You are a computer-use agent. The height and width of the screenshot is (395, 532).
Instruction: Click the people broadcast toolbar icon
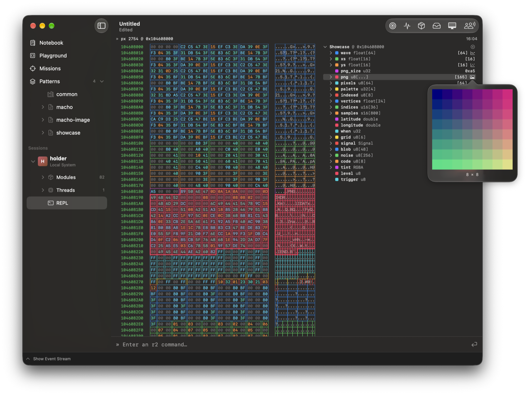pyautogui.click(x=469, y=26)
